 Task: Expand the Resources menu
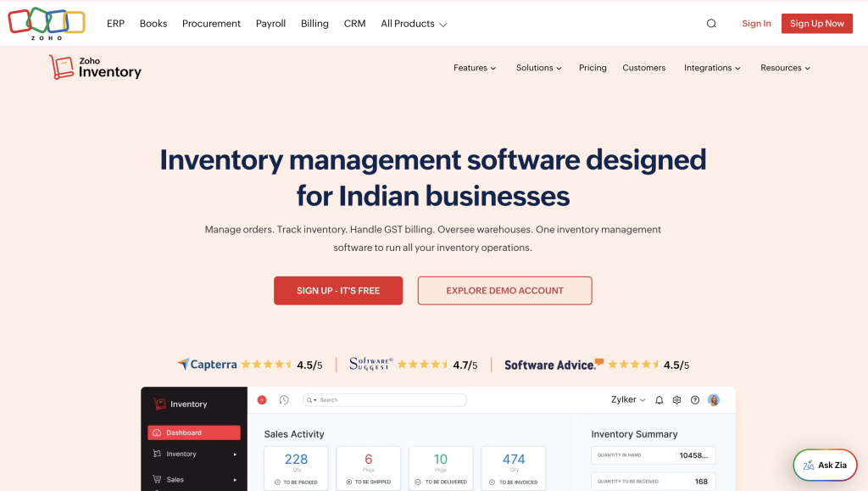[x=785, y=68]
